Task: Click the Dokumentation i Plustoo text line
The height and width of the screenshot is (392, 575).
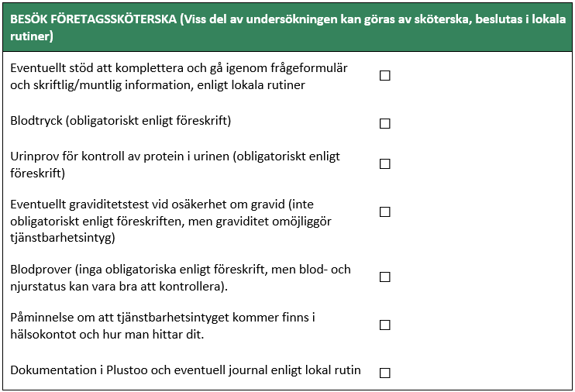Action: coord(185,370)
